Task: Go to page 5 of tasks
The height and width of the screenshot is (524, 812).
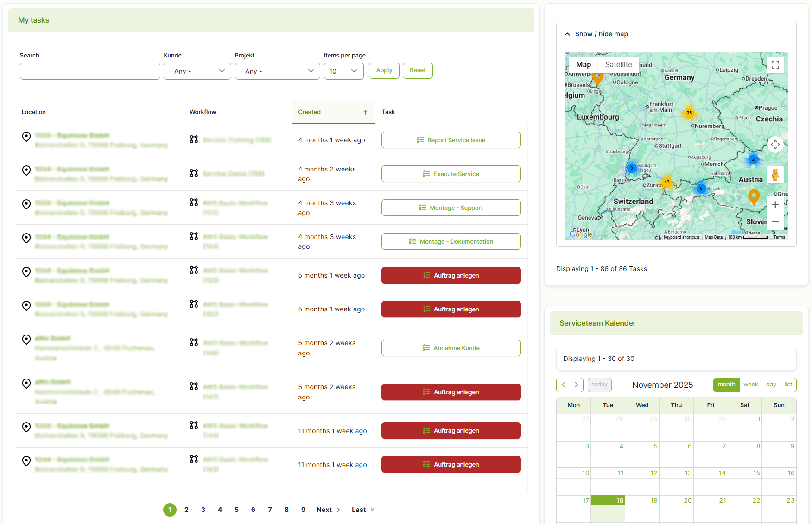Action: [x=236, y=510]
